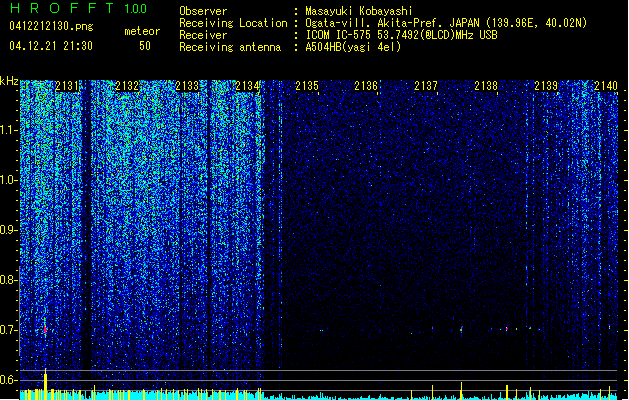Click the Receiving antenna label

tap(230, 47)
